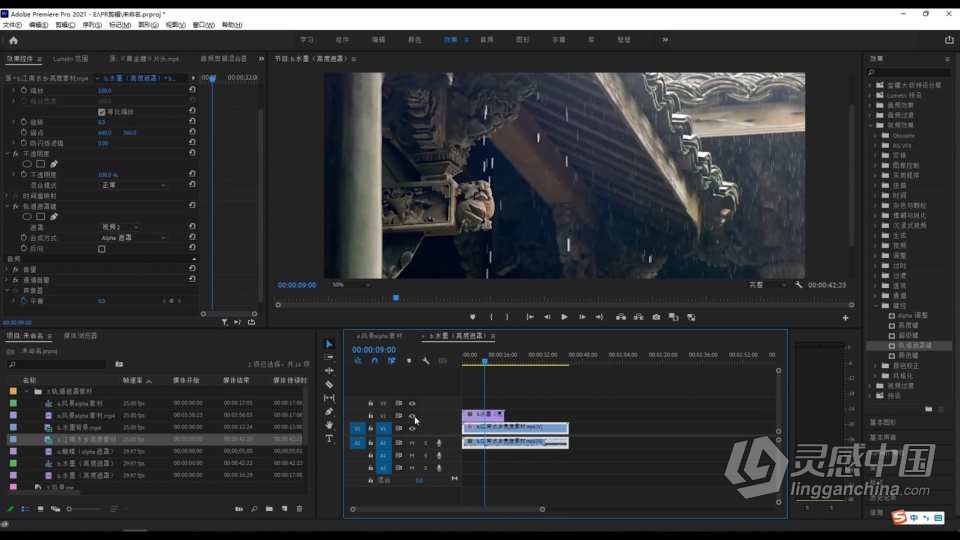Click Export Frame camera icon
This screenshot has height=540, width=960.
(x=656, y=317)
